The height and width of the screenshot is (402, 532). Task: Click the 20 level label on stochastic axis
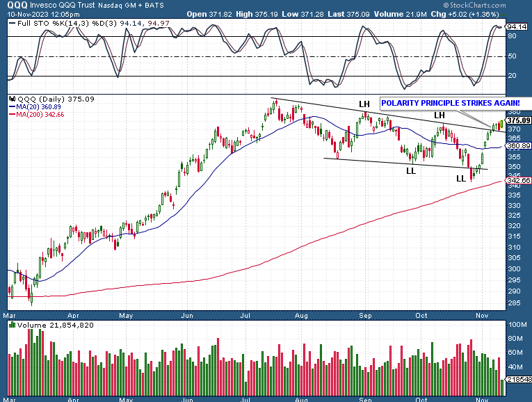click(x=512, y=76)
